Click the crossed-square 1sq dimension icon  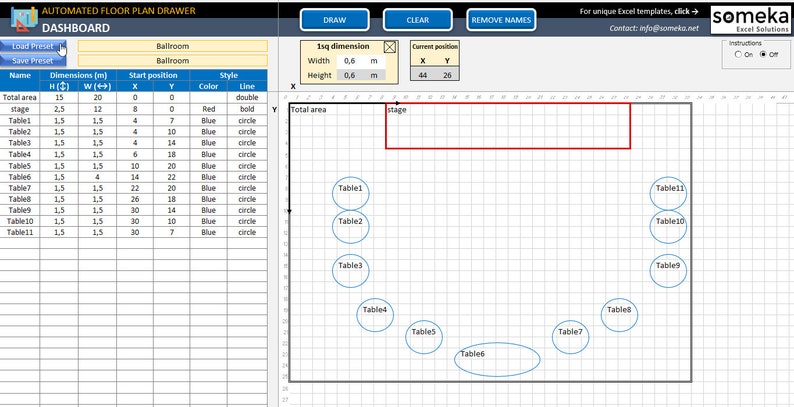pos(389,47)
